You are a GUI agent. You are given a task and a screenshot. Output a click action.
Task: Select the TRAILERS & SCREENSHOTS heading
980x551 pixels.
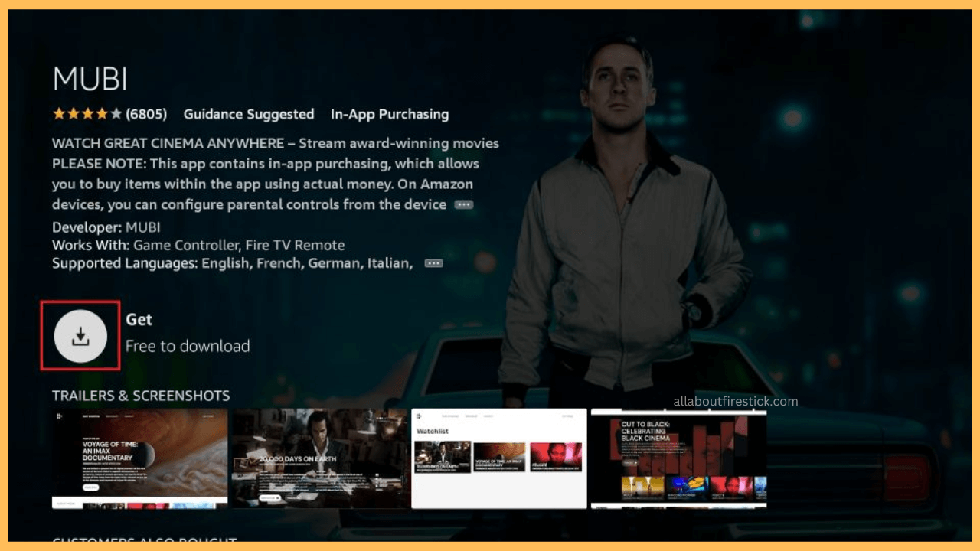point(141,396)
